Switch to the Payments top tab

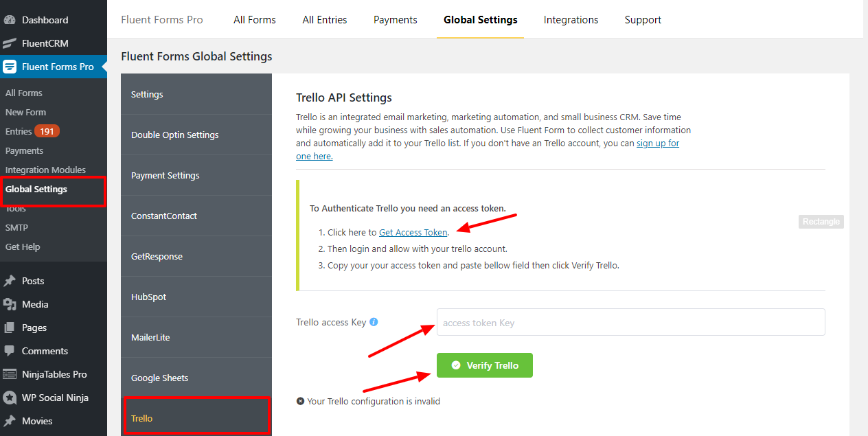tap(396, 20)
